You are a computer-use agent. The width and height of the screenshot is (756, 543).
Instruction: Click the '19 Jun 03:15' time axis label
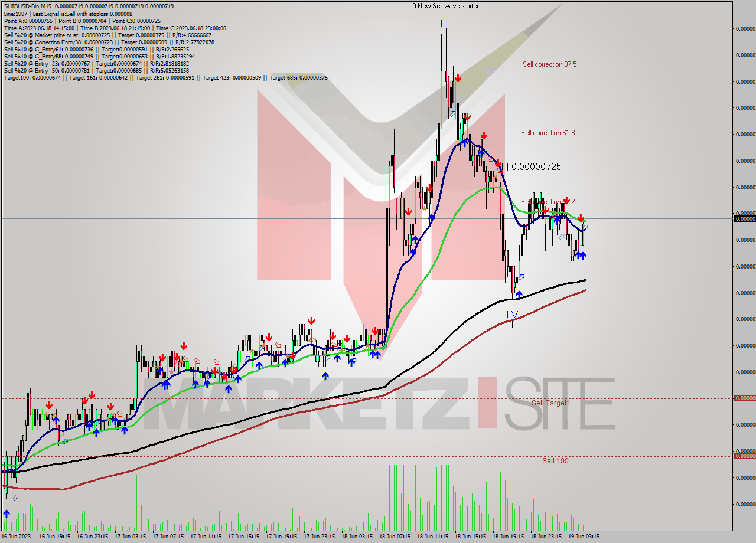(584, 537)
